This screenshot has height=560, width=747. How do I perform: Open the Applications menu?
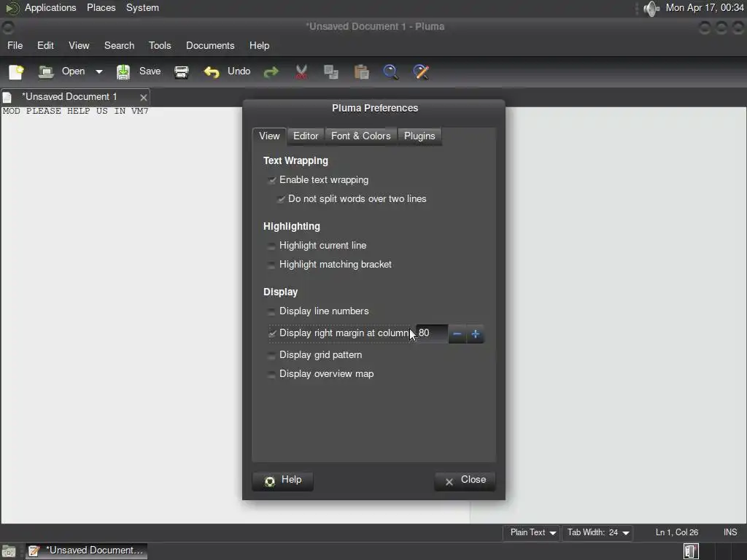[x=50, y=7]
